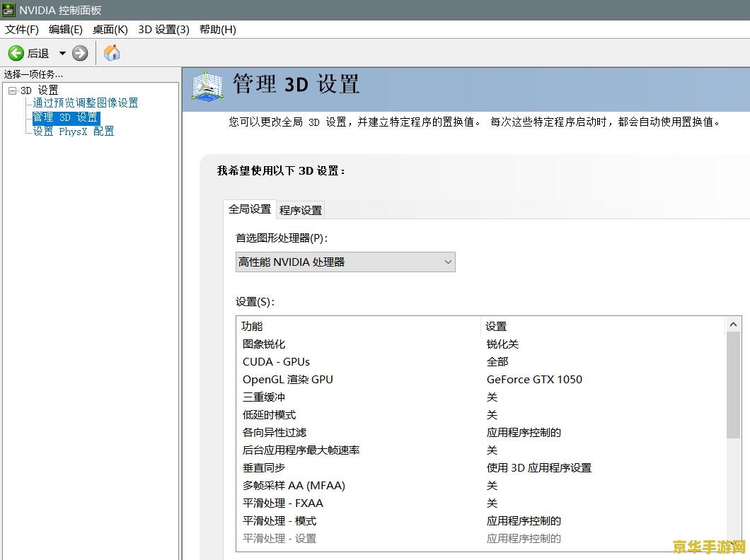
Task: Open 设置 PhysX 配置 task
Action: pyautogui.click(x=73, y=132)
